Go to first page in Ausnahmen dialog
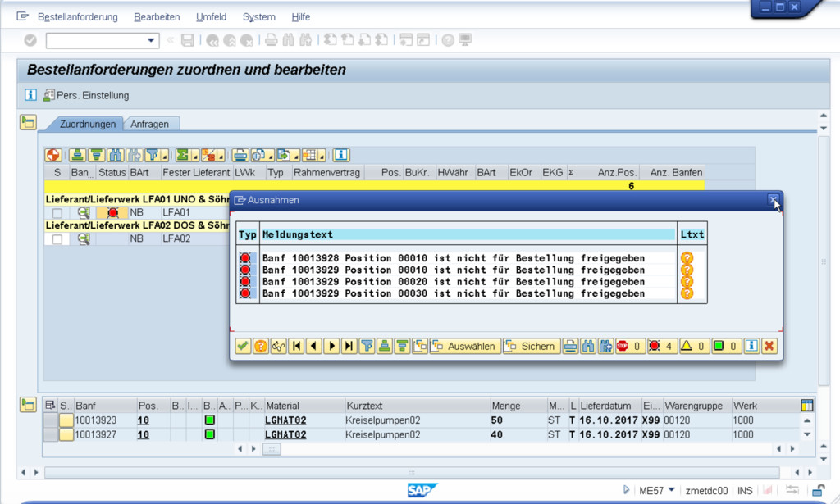 296,347
